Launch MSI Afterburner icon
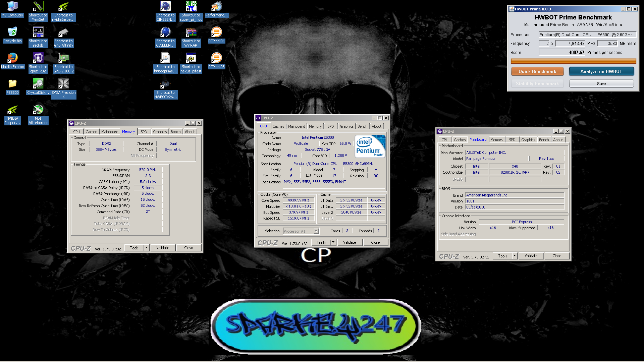The image size is (644, 362). pos(38,114)
